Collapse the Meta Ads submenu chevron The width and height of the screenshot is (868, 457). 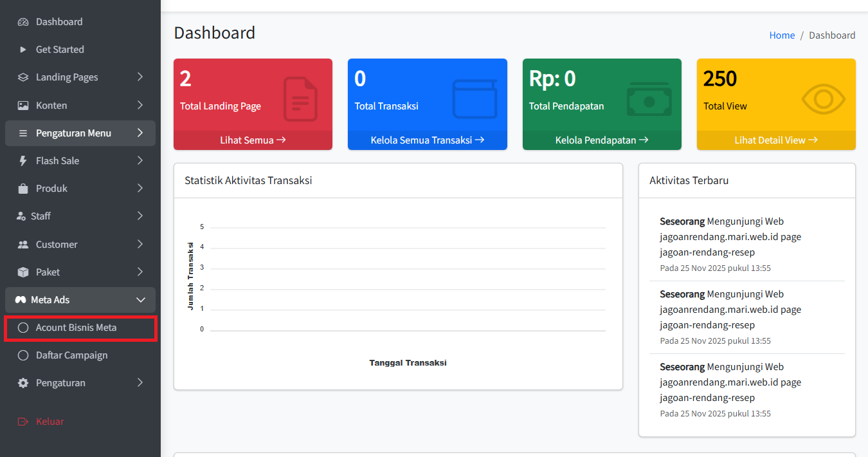(x=141, y=300)
